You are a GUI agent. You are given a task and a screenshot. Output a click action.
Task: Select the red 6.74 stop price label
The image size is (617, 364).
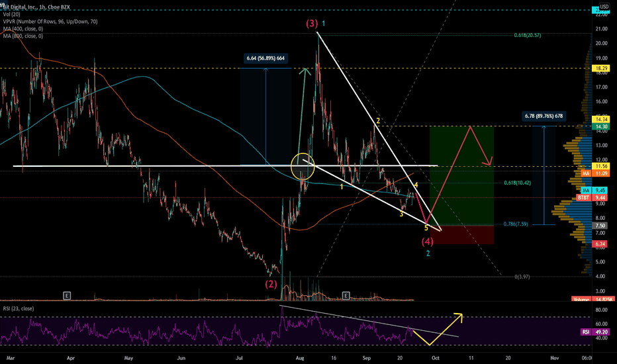click(600, 244)
